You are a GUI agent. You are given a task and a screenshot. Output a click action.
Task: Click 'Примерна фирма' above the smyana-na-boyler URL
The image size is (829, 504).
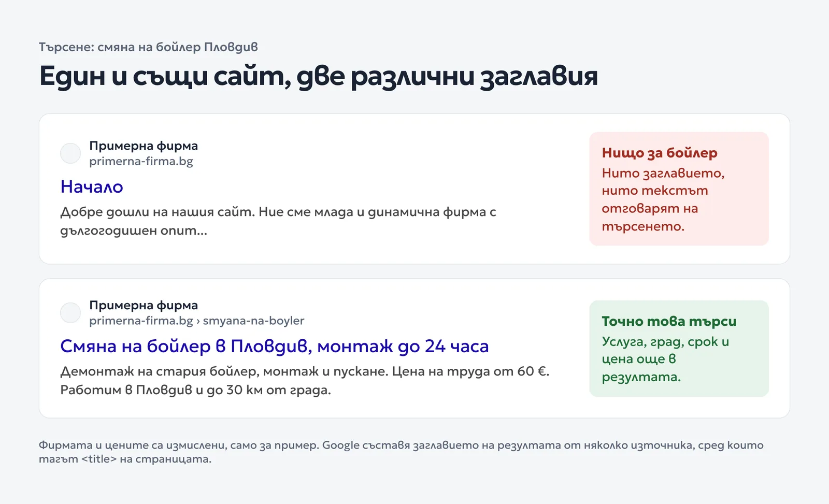pos(144,305)
